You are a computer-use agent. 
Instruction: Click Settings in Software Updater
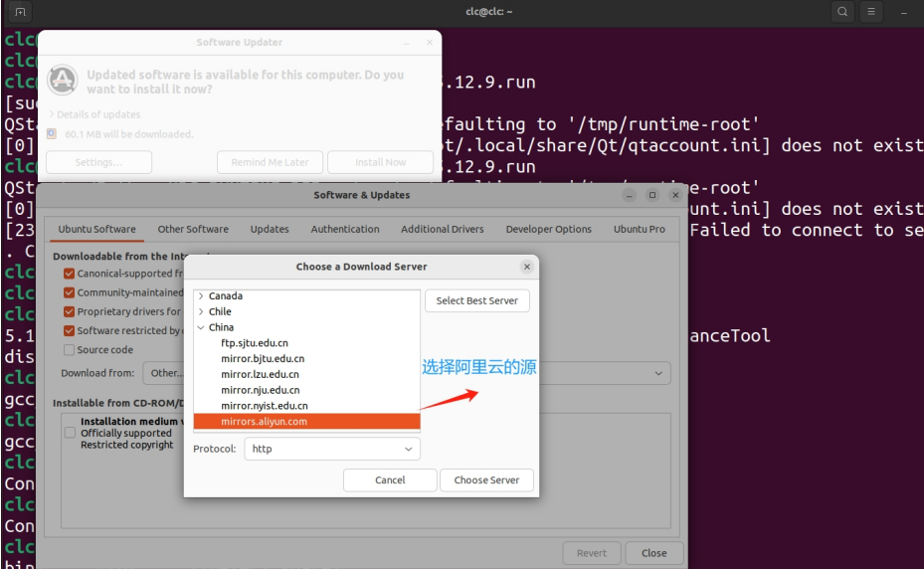tap(99, 162)
